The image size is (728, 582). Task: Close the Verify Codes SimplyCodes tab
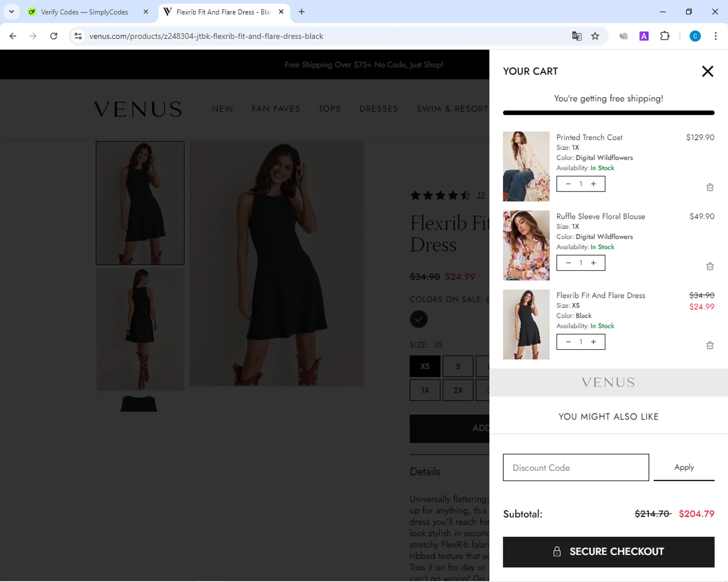(x=146, y=12)
